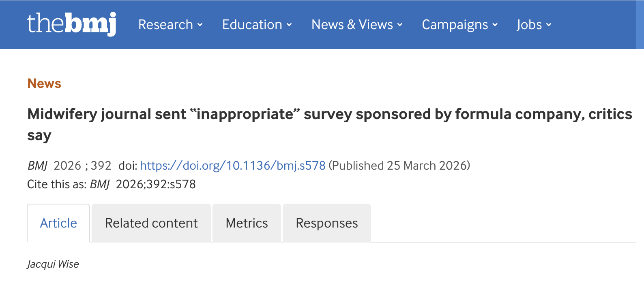
Task: Open the Responses tab
Action: [326, 223]
